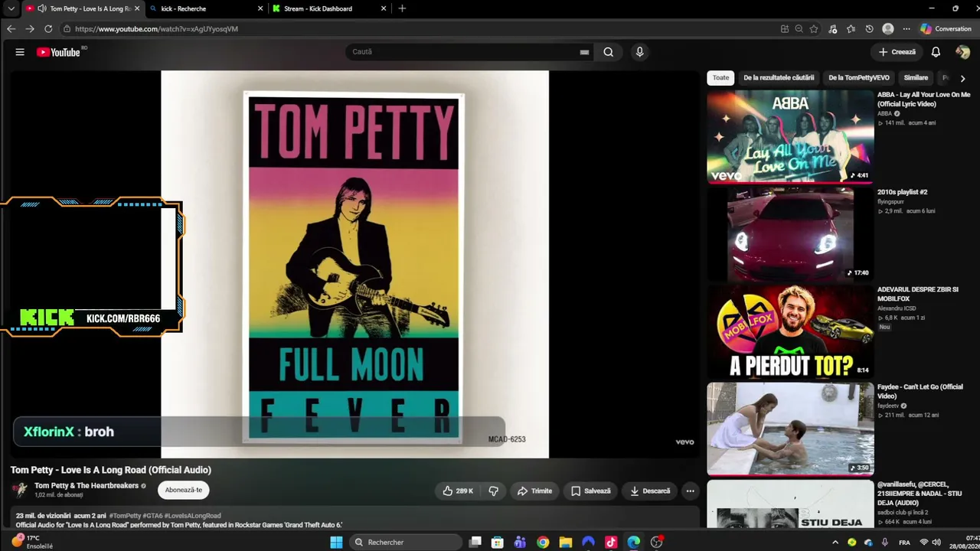Mute the Tom Petty tab audio icon
This screenshot has width=980, height=551.
[41, 8]
